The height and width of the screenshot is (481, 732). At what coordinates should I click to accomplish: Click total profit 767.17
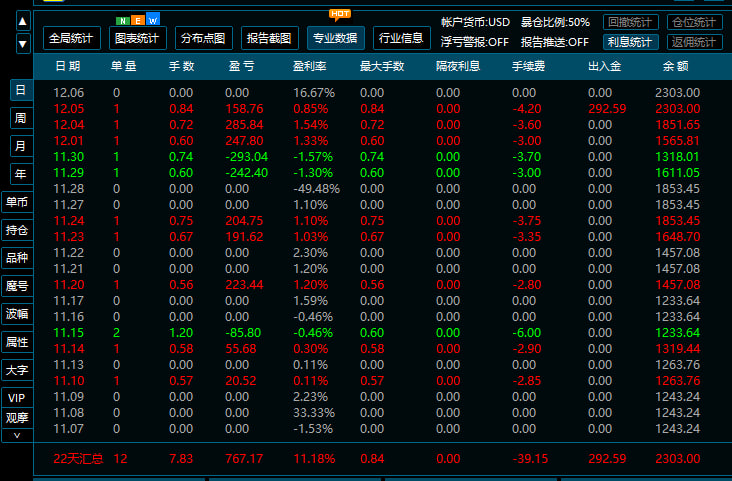(x=244, y=459)
